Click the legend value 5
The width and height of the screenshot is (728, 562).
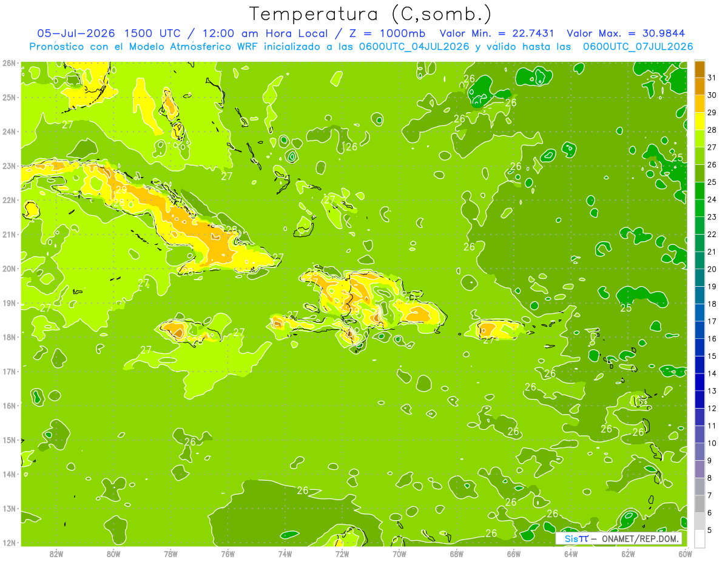(711, 530)
